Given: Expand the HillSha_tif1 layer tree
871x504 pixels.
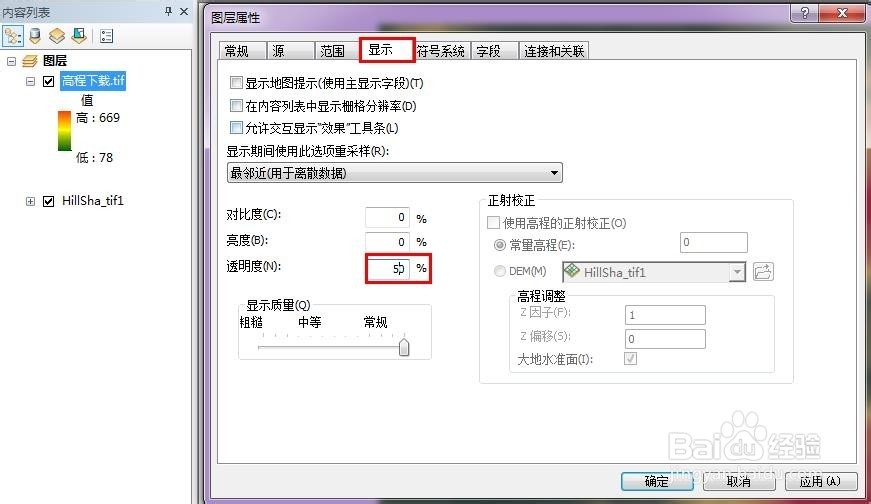Looking at the screenshot, I should [31, 201].
